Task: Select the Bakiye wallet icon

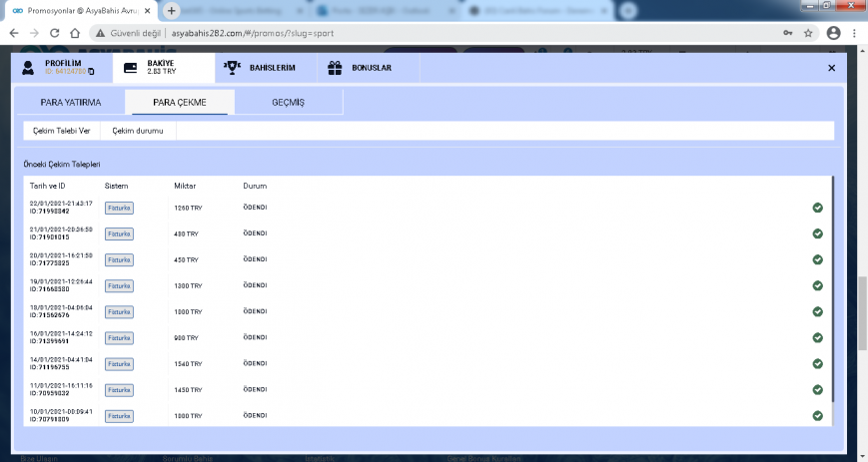Action: 130,68
